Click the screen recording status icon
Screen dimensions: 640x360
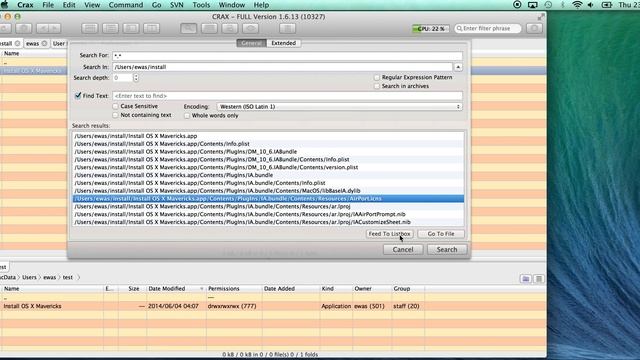click(517, 5)
